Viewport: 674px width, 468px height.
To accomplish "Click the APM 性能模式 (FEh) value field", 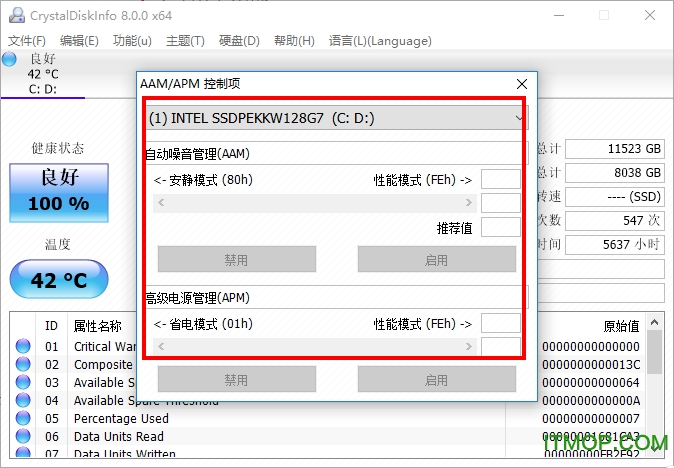I will tap(501, 323).
